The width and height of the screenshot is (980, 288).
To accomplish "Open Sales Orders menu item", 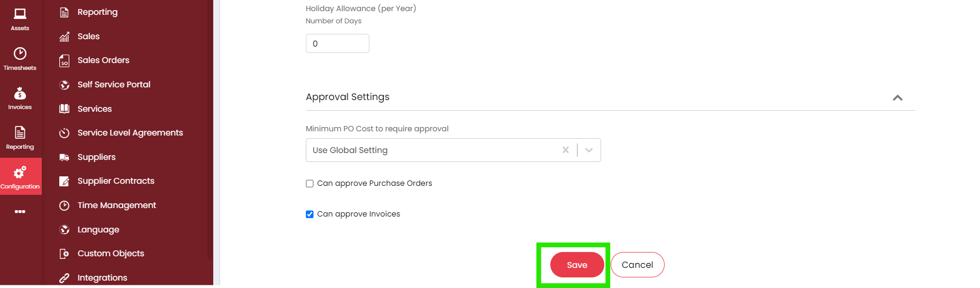I will click(103, 60).
